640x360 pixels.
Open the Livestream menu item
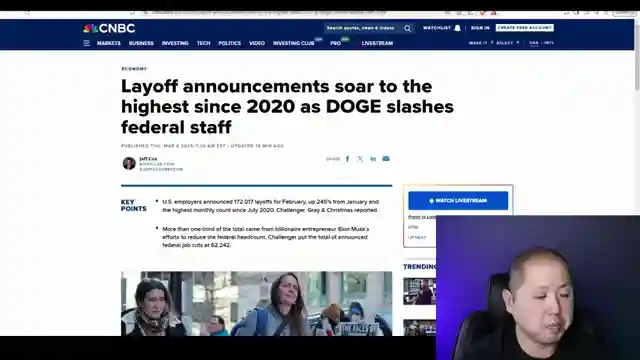377,43
